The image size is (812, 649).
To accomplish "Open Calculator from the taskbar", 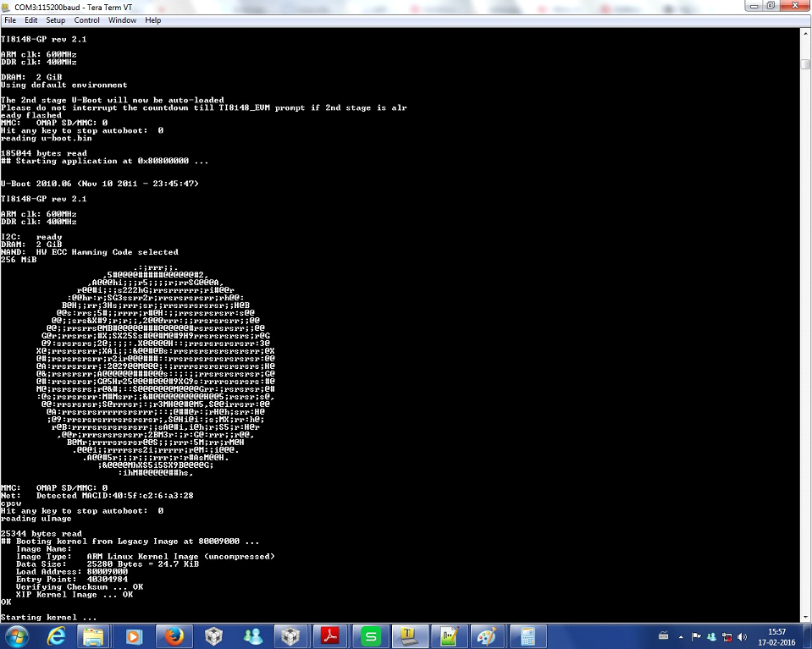I will (x=528, y=636).
